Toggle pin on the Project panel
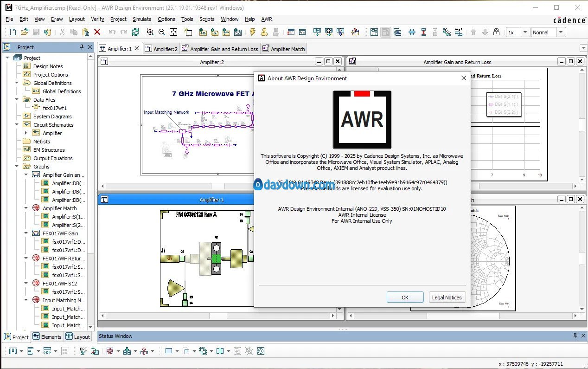588x369 pixels. [82, 47]
